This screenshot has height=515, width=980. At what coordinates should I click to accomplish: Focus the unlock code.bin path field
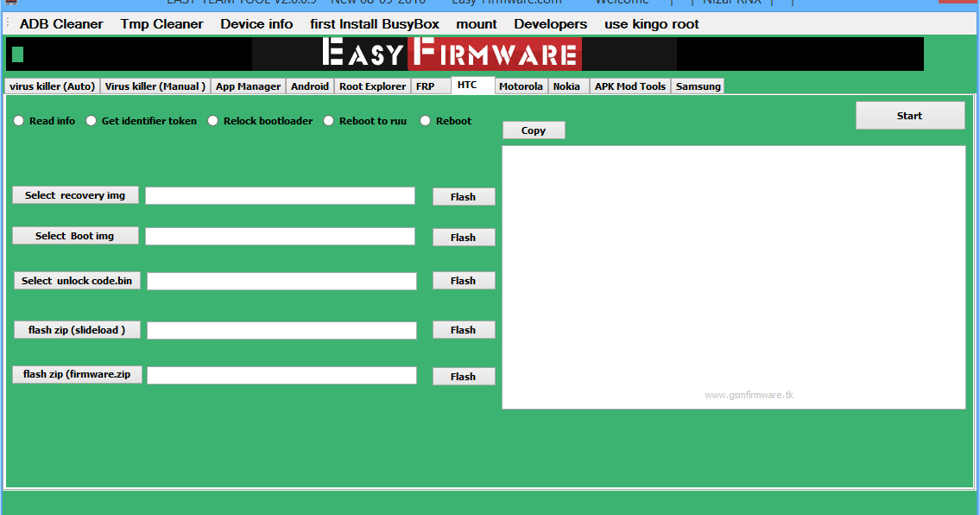[x=281, y=282]
